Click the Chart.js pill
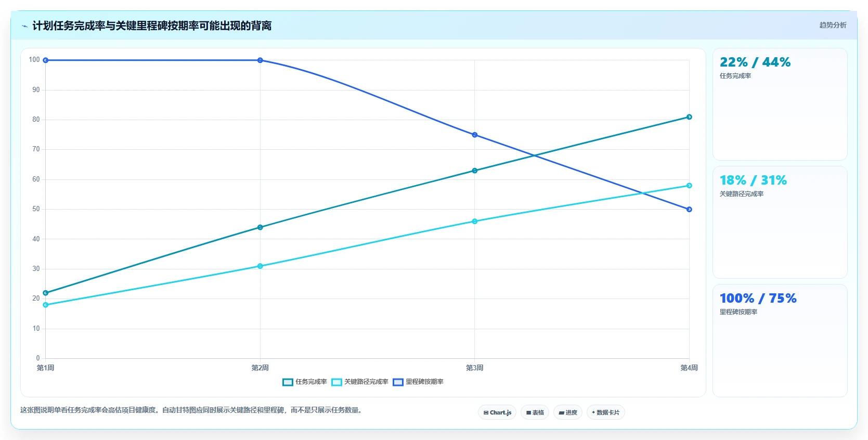 pos(497,412)
